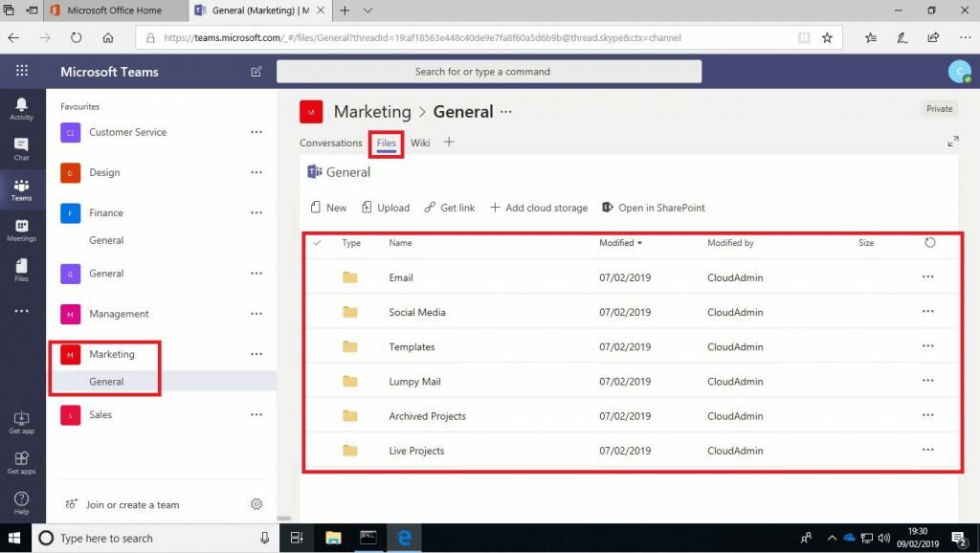Switch to the Files tab

387,143
